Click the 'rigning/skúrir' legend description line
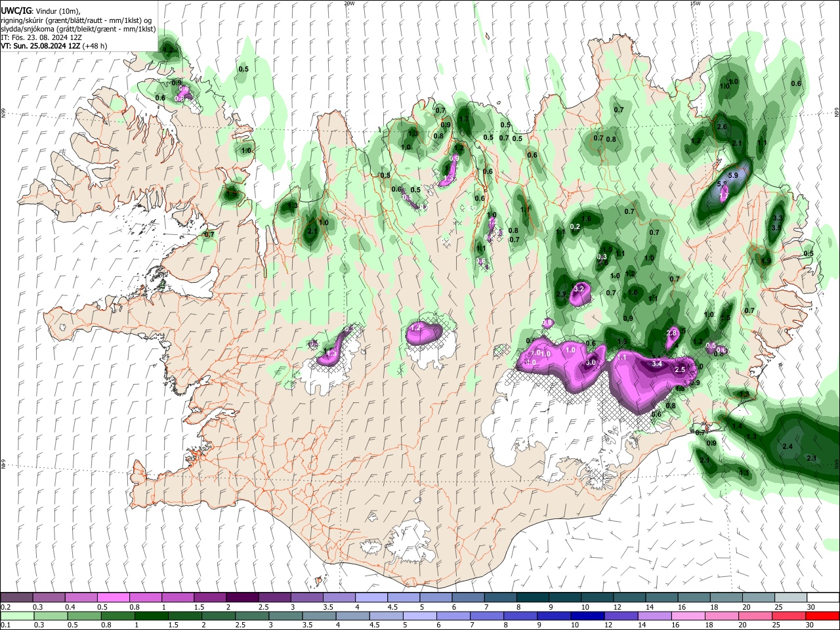Screen dimensions: 840x630 click(76, 20)
